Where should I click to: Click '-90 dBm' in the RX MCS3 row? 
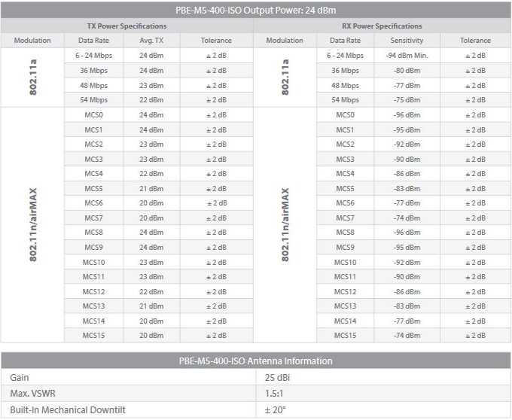click(x=407, y=160)
